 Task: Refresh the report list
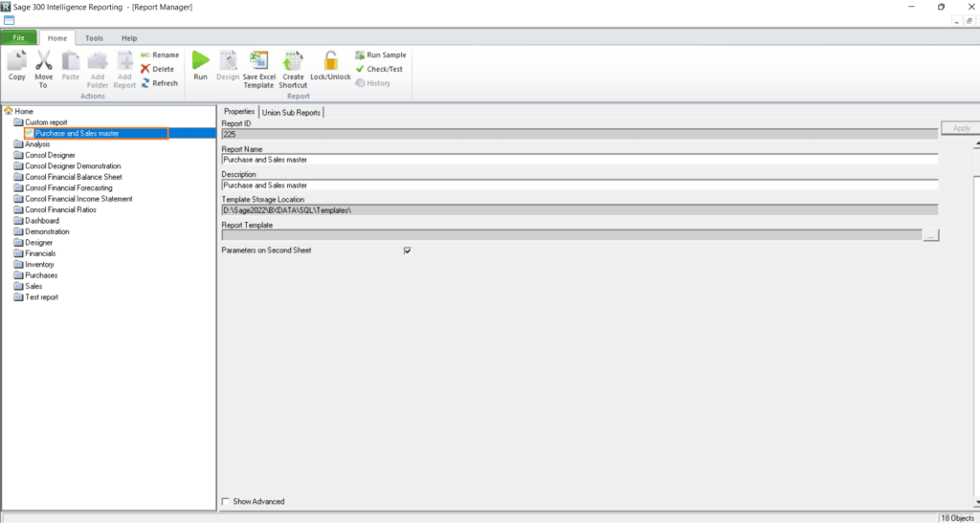tap(160, 83)
